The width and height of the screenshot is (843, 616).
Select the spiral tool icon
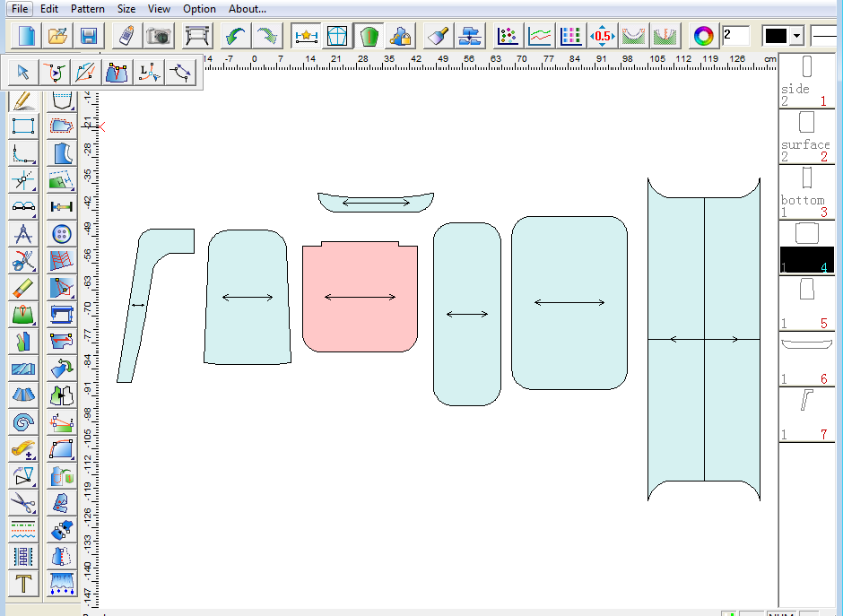click(x=23, y=422)
